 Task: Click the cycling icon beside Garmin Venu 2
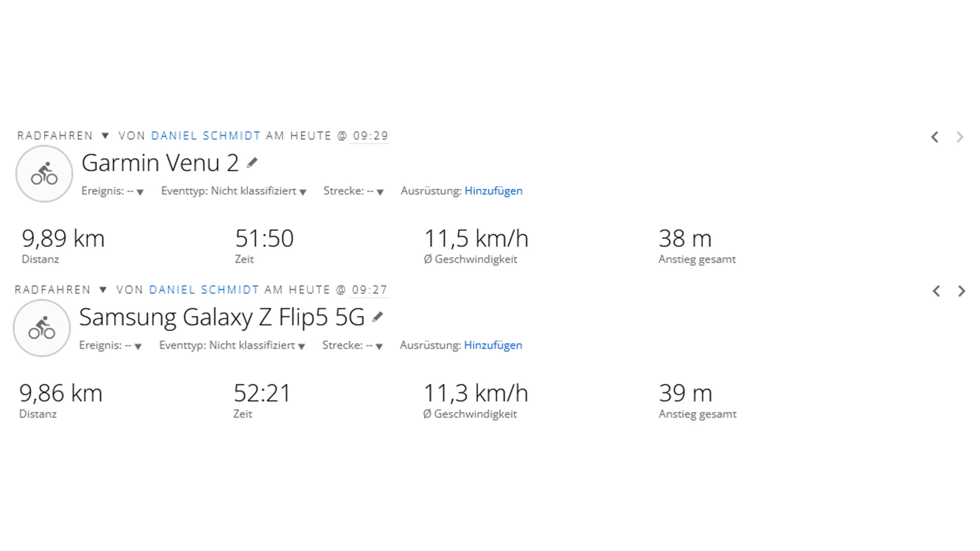coord(44,174)
